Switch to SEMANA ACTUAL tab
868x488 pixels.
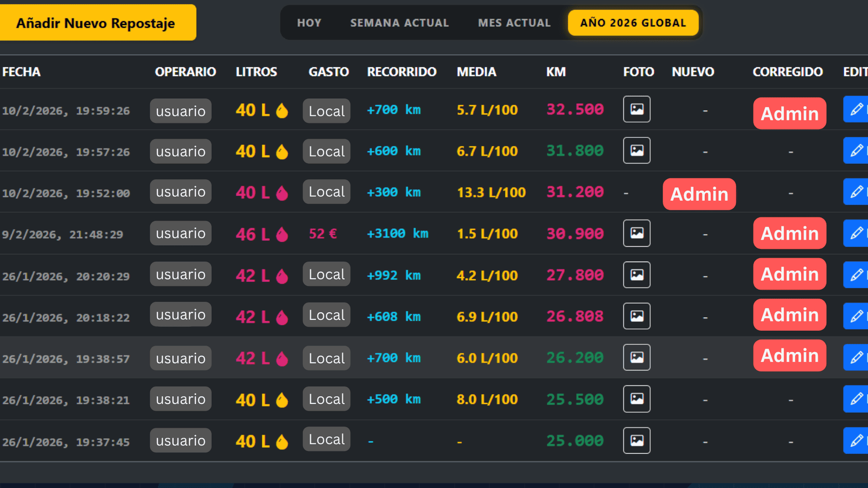click(399, 23)
